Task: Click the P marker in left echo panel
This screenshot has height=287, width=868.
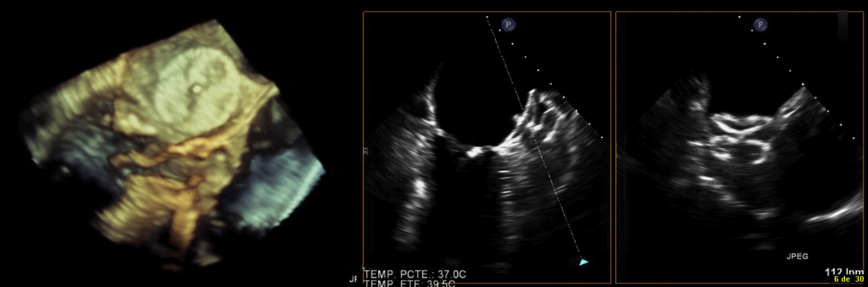Action: tap(508, 25)
